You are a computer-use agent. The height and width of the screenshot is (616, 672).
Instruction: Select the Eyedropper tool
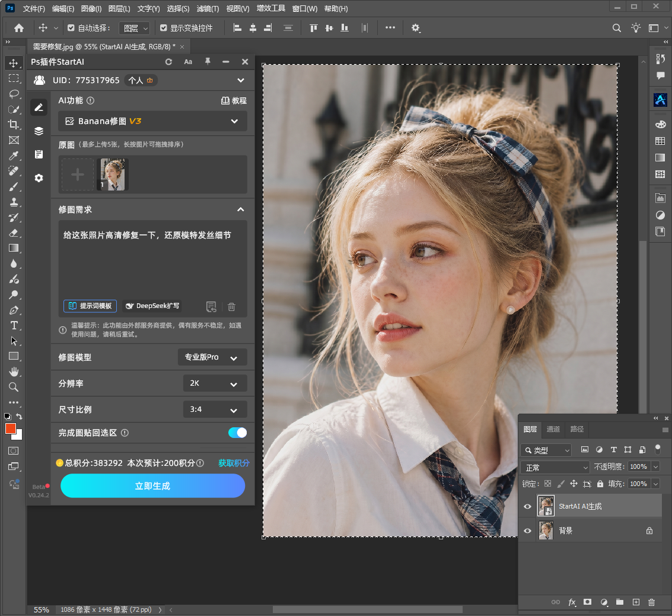pos(13,155)
